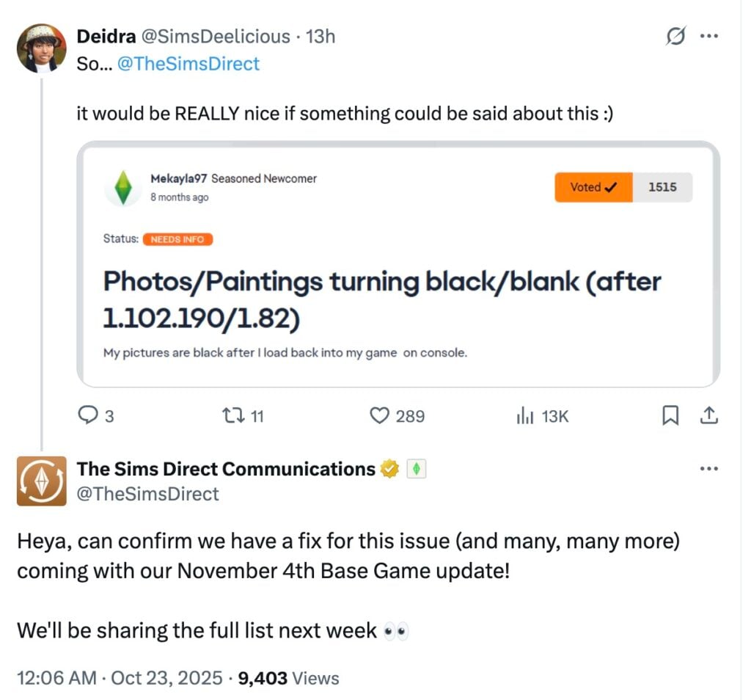The image size is (751, 700).
Task: Click the Grok slashed-circle icon
Action: coord(675,37)
